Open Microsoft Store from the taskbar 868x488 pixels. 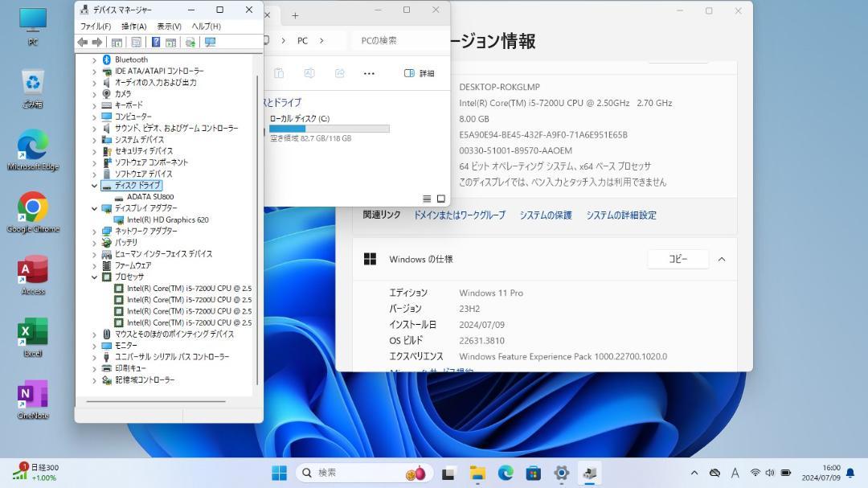pos(533,473)
